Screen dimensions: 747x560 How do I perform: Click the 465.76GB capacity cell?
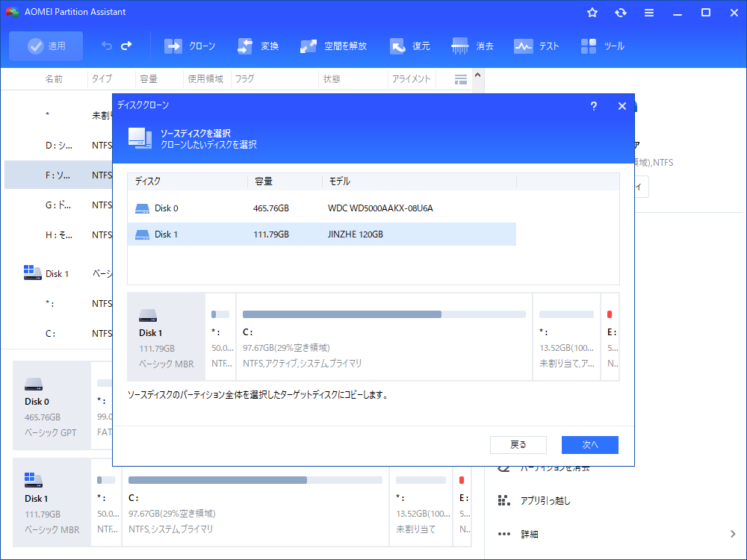pos(271,208)
